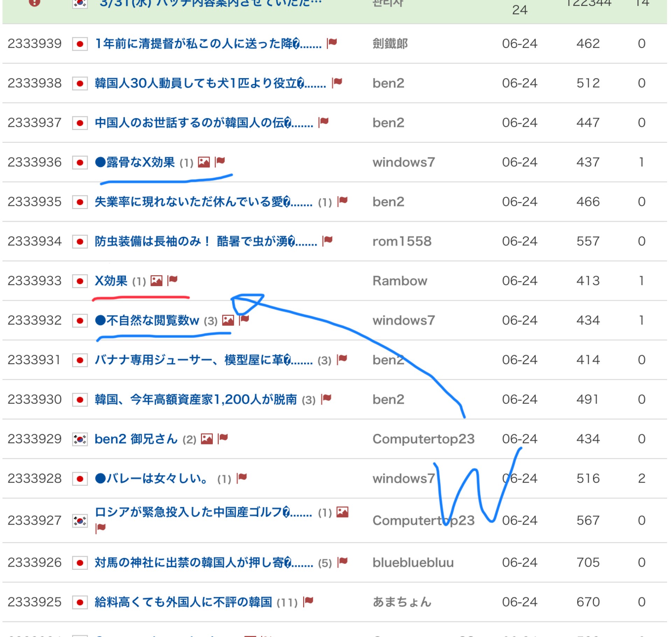Open thread ●バレーは女々しい。

(x=152, y=479)
